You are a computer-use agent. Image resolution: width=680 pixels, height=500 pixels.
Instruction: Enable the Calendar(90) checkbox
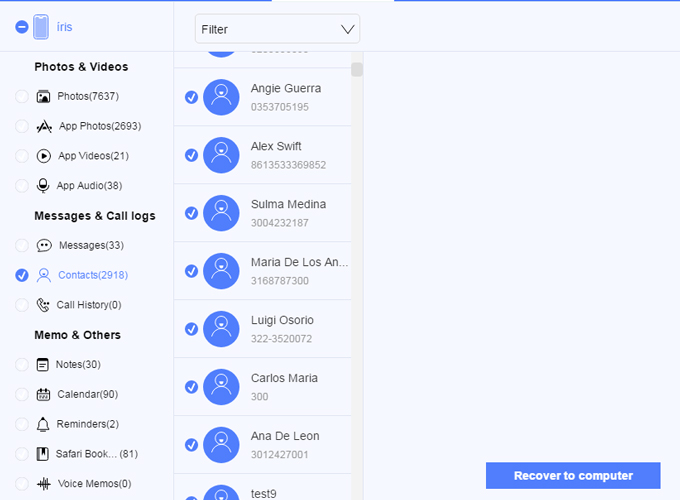tap(22, 394)
